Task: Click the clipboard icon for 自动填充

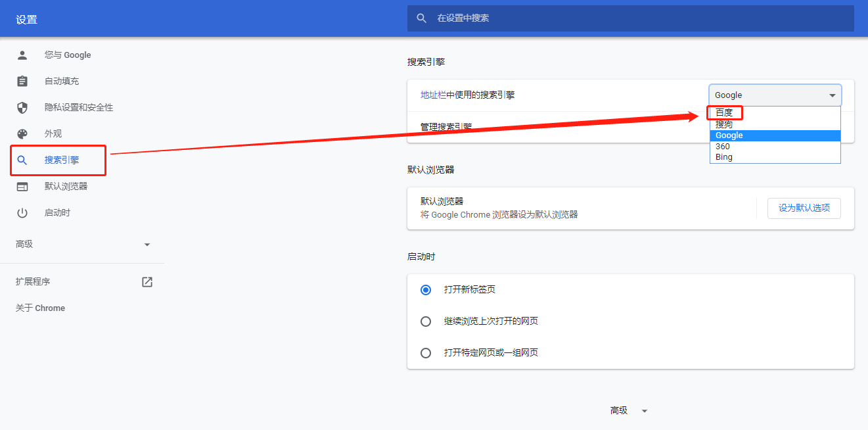Action: point(22,82)
